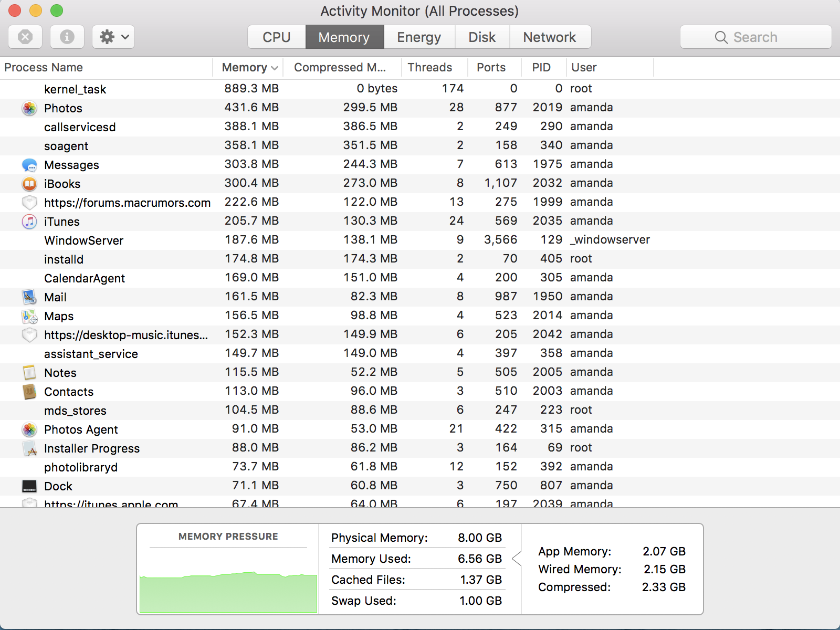The image size is (840, 630).
Task: Select the callservicesd process
Action: tap(420, 127)
